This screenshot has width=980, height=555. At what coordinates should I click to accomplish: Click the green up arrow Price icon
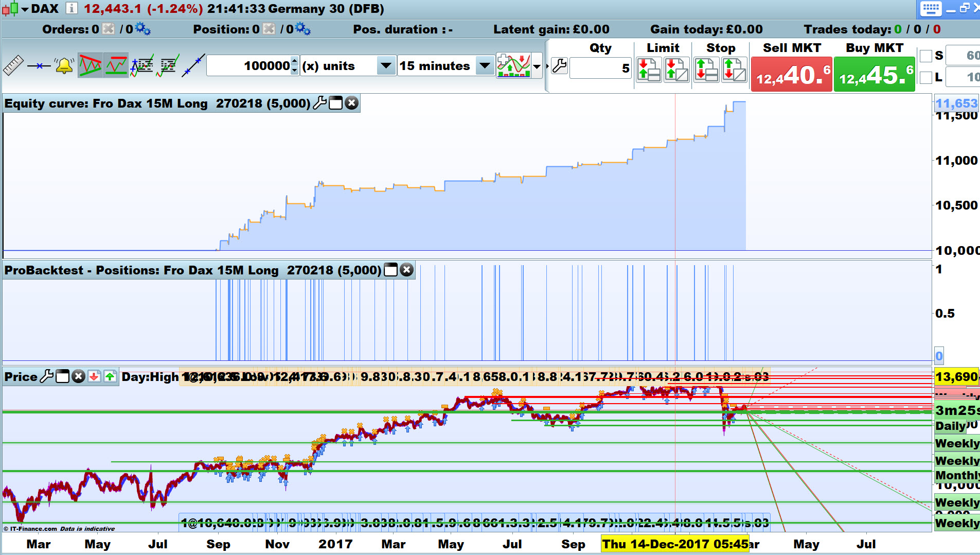point(110,376)
